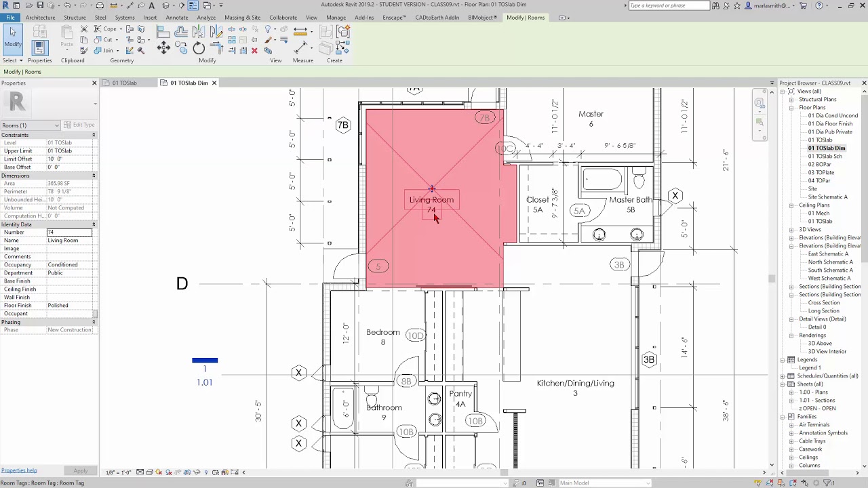Collapse Floor Plans in Project Browser

click(x=791, y=108)
